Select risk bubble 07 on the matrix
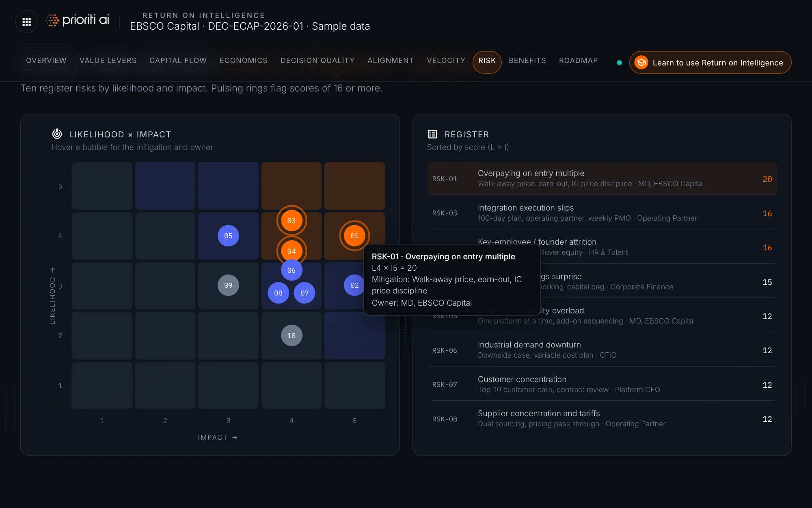The height and width of the screenshot is (508, 812). [304, 293]
